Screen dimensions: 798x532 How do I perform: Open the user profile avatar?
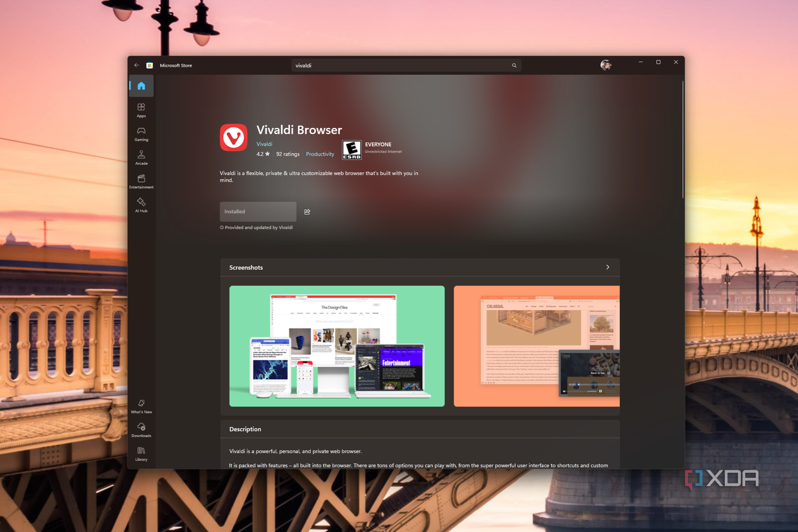[606, 65]
